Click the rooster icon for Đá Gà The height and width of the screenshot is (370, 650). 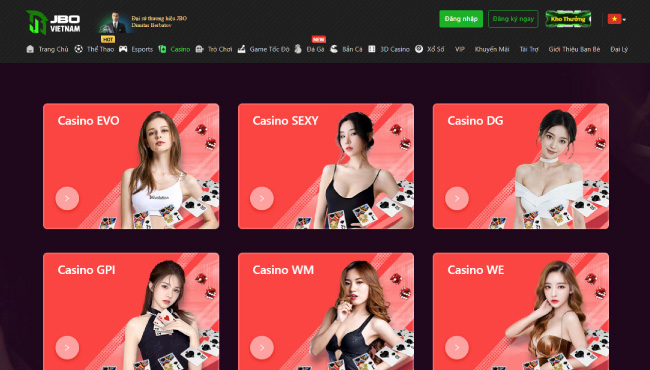(298, 49)
